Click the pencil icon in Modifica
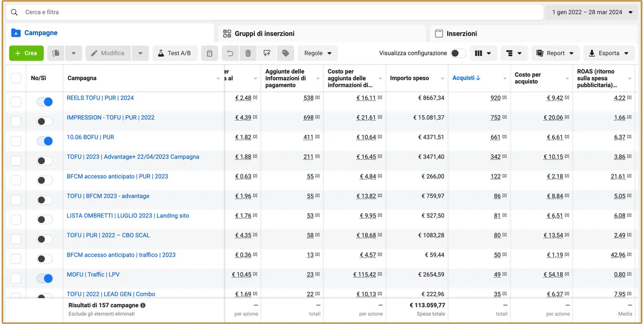This screenshot has height=324, width=644. [94, 53]
